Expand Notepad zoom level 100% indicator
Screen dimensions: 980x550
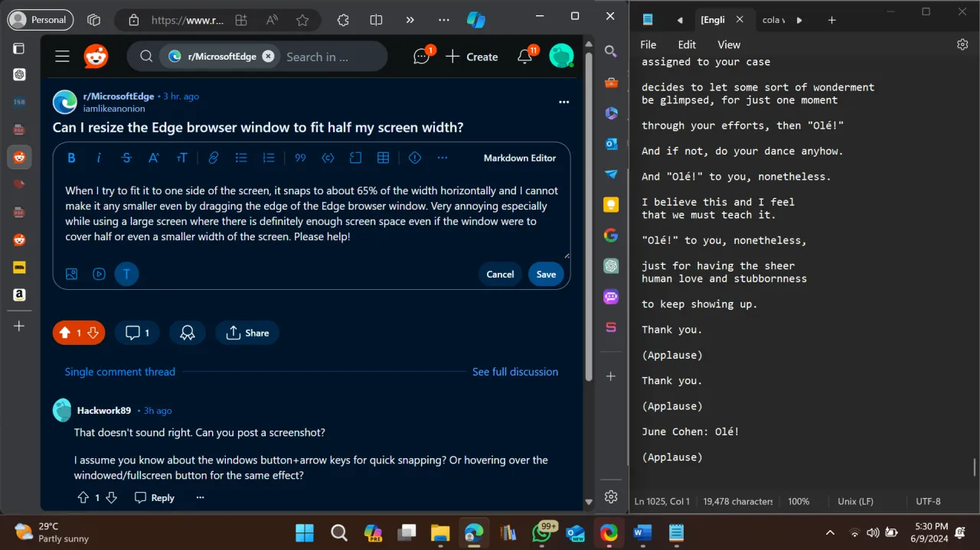(799, 502)
